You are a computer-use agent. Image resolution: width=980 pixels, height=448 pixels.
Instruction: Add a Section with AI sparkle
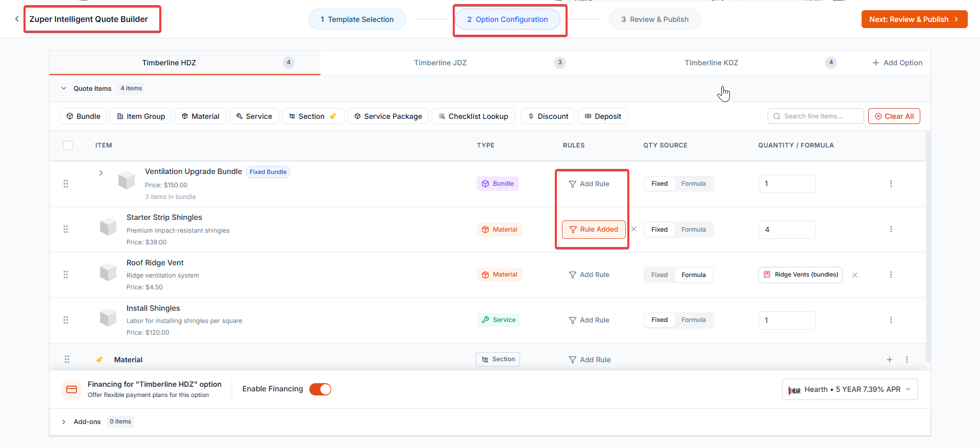[313, 116]
